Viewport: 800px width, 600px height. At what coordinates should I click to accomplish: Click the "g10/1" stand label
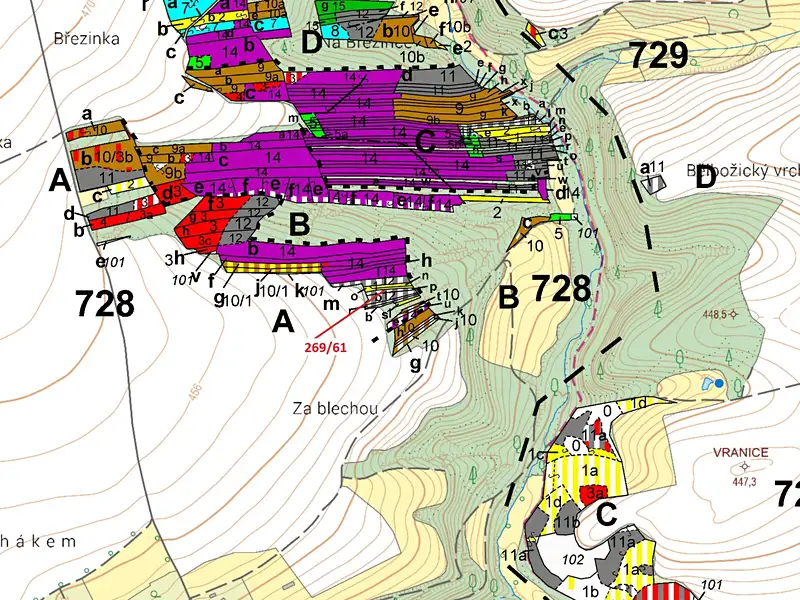[x=232, y=300]
